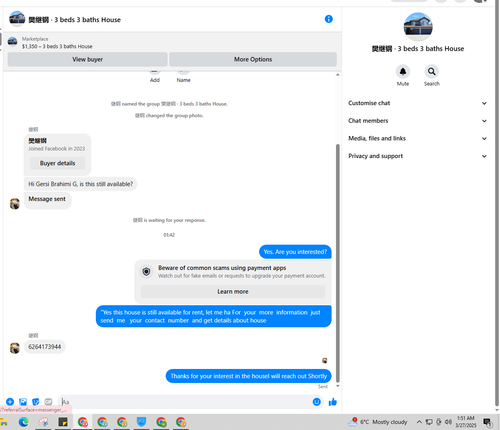Choose a GIF from the composer toolbar
Screen dimensions: 500x430
pyautogui.click(x=48, y=402)
